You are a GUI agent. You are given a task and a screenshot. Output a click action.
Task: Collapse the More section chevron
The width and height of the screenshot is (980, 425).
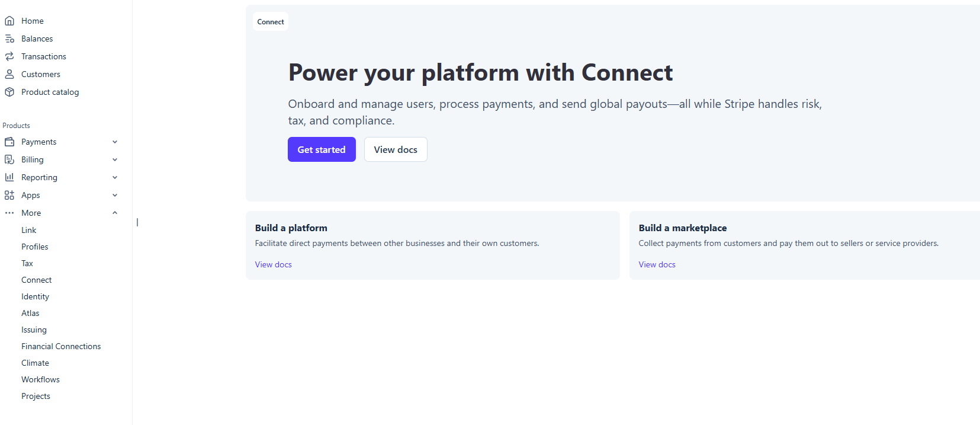click(x=115, y=213)
